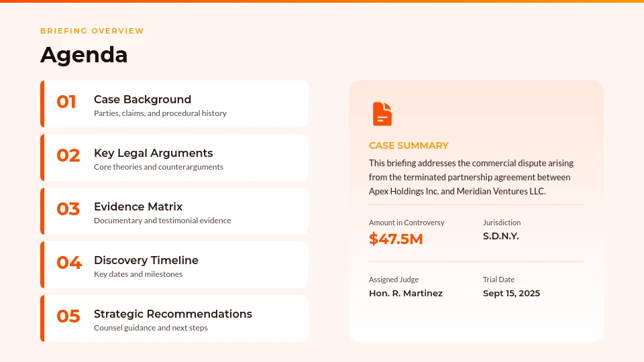Click the 01 number badge

(x=66, y=102)
